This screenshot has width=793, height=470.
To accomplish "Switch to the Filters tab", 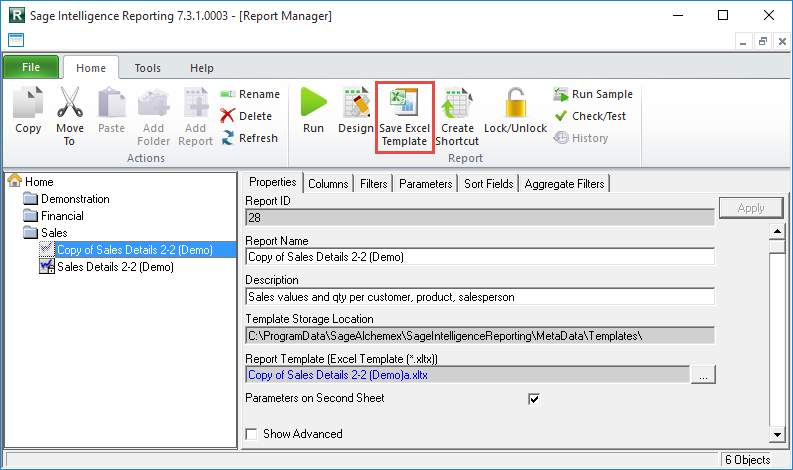I will coord(374,184).
